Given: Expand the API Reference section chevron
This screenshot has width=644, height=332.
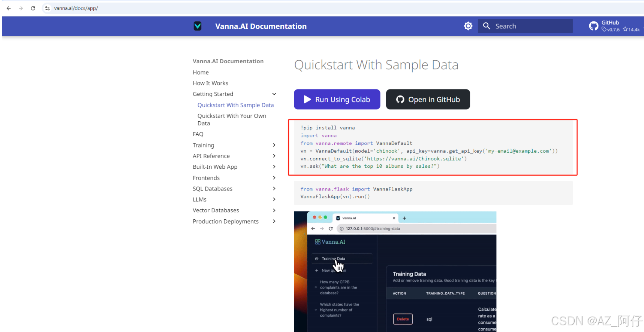Looking at the screenshot, I should (274, 156).
